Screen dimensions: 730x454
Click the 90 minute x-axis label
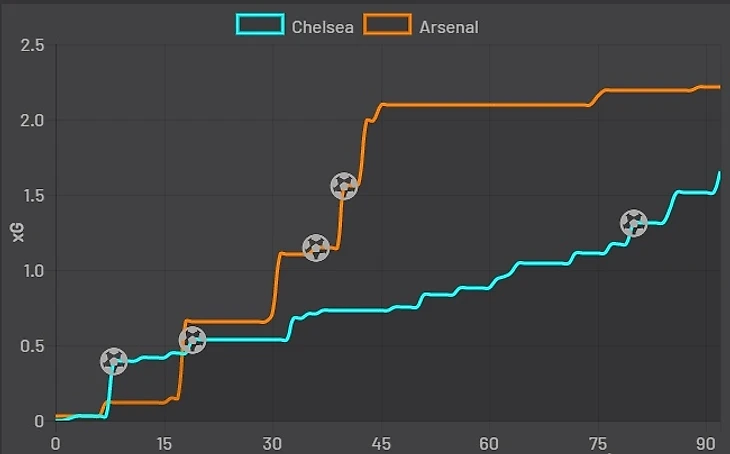[x=706, y=443]
